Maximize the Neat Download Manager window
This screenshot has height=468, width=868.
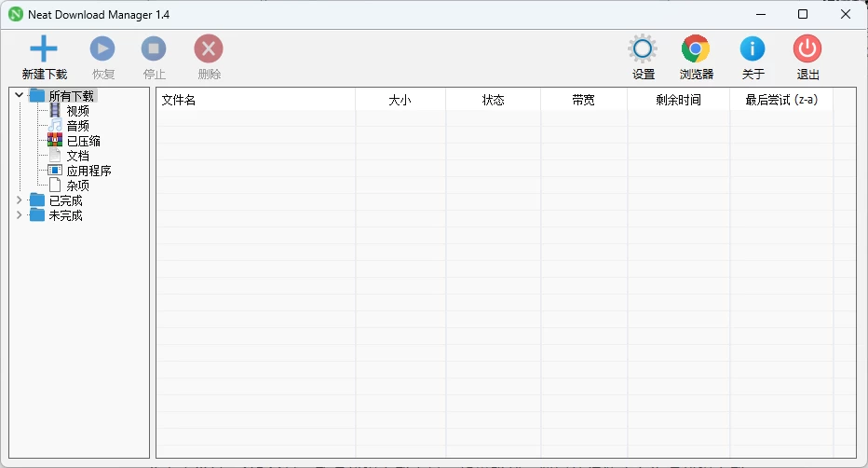[803, 14]
